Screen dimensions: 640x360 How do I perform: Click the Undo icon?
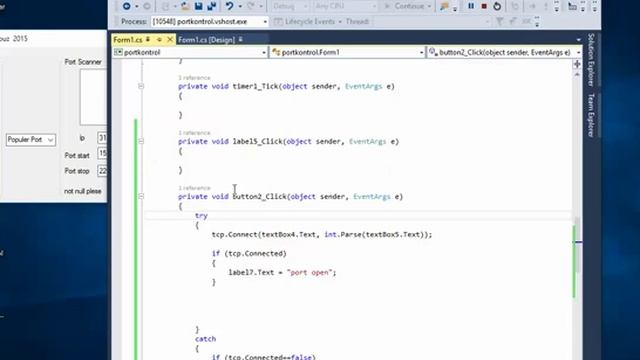point(229,6)
